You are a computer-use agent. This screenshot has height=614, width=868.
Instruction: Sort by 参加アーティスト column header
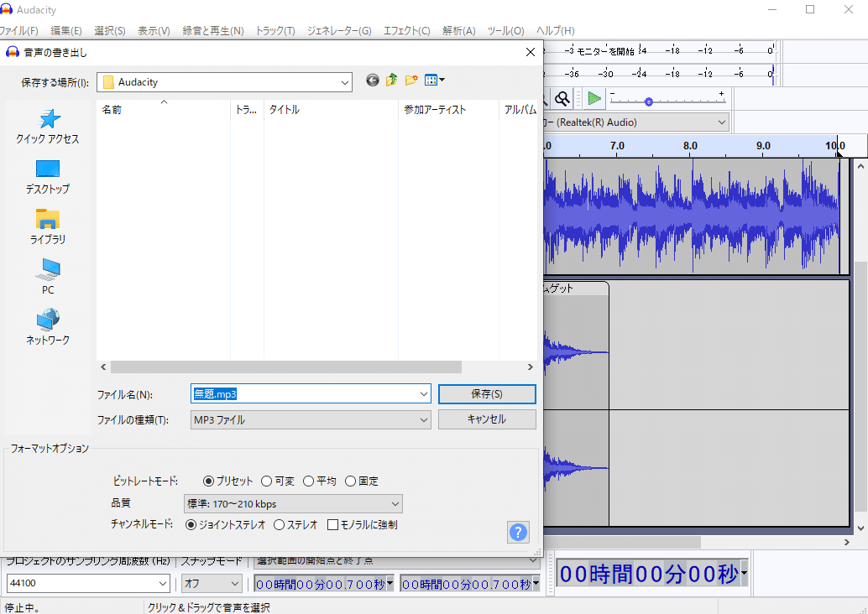448,110
